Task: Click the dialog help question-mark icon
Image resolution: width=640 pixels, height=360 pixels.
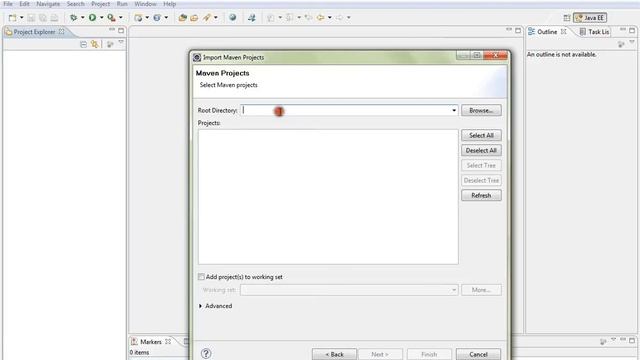Action: pos(206,353)
